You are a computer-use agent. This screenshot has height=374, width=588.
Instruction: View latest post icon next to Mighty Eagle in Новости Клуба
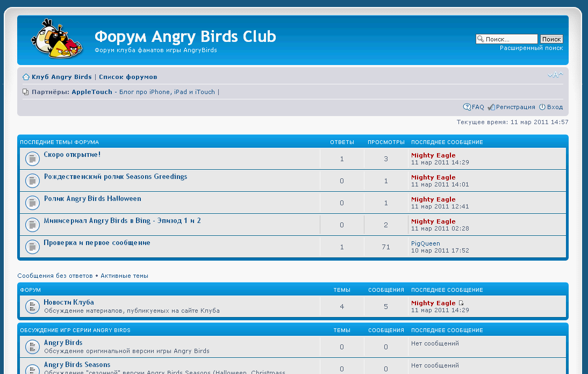click(461, 303)
